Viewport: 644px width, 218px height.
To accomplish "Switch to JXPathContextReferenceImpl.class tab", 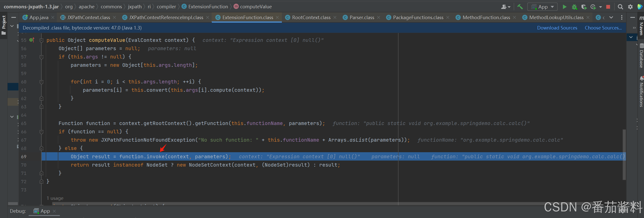I will (166, 17).
